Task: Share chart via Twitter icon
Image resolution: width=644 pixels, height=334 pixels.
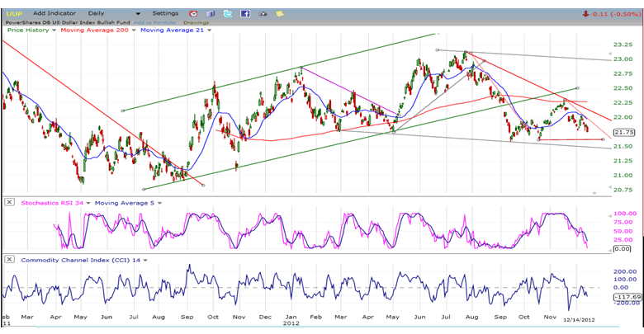Action: (x=228, y=14)
